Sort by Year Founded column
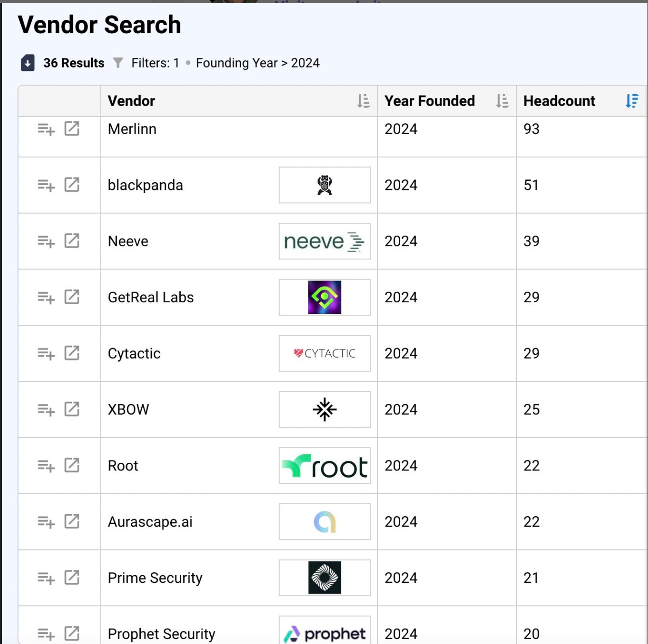 click(x=502, y=101)
